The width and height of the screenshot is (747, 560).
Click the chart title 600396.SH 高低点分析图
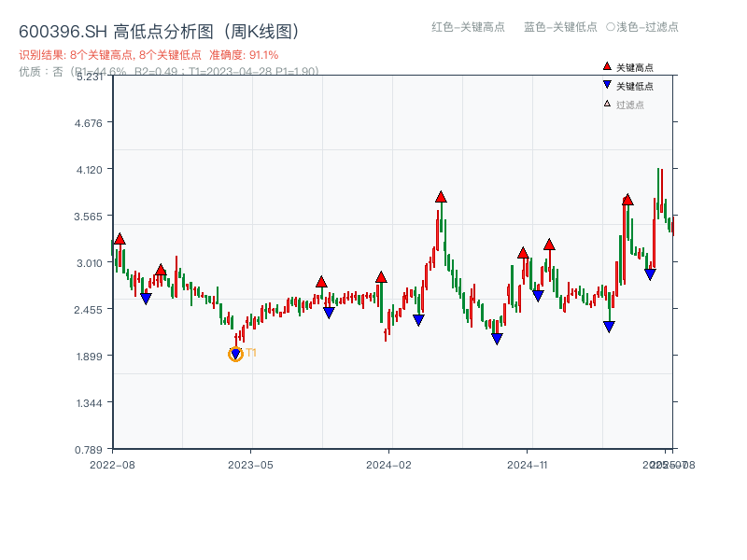(x=159, y=32)
